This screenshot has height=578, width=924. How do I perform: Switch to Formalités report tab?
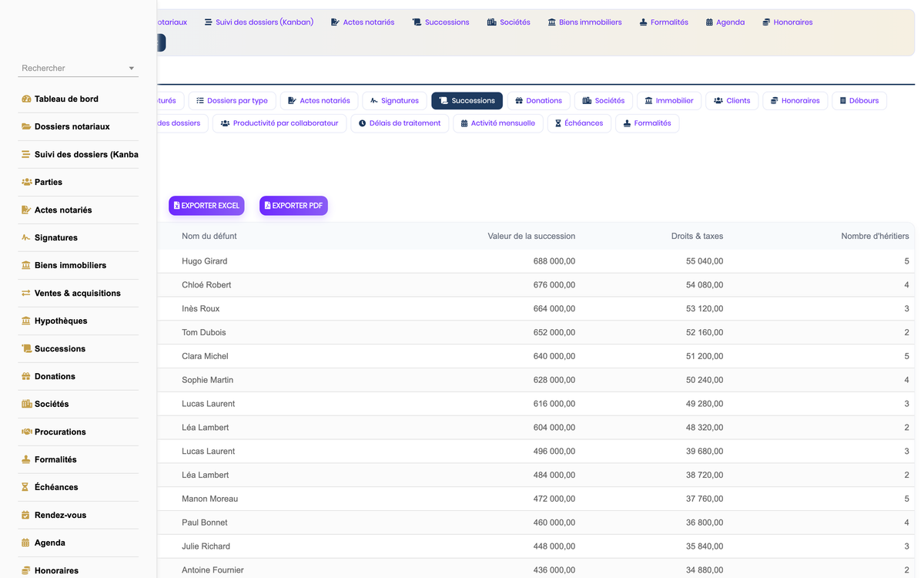647,123
